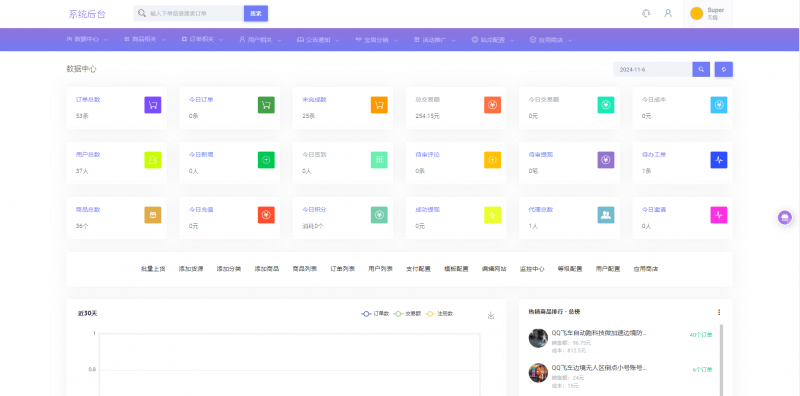
Task: Expand the 数据中心 nav dropdown
Action: pyautogui.click(x=87, y=39)
